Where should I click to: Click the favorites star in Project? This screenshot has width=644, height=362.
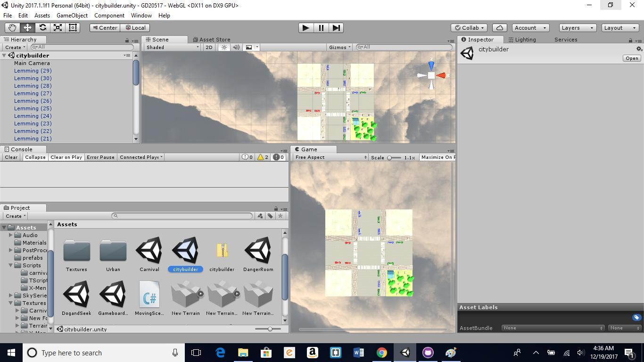281,216
